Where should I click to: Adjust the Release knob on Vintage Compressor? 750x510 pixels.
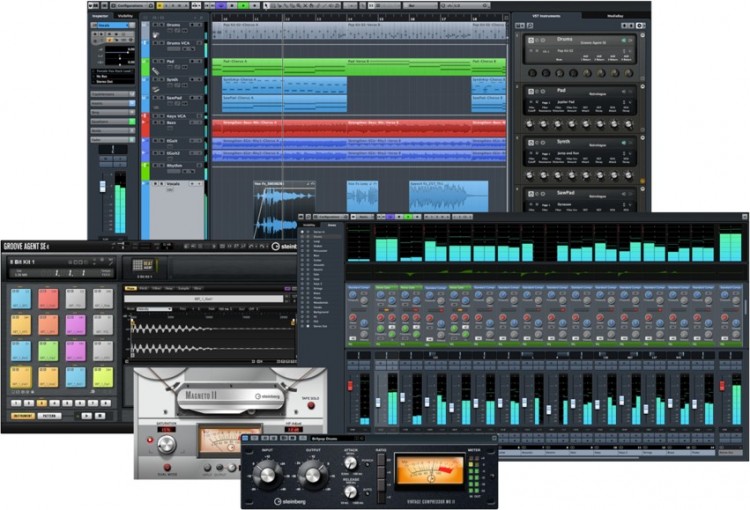click(350, 491)
